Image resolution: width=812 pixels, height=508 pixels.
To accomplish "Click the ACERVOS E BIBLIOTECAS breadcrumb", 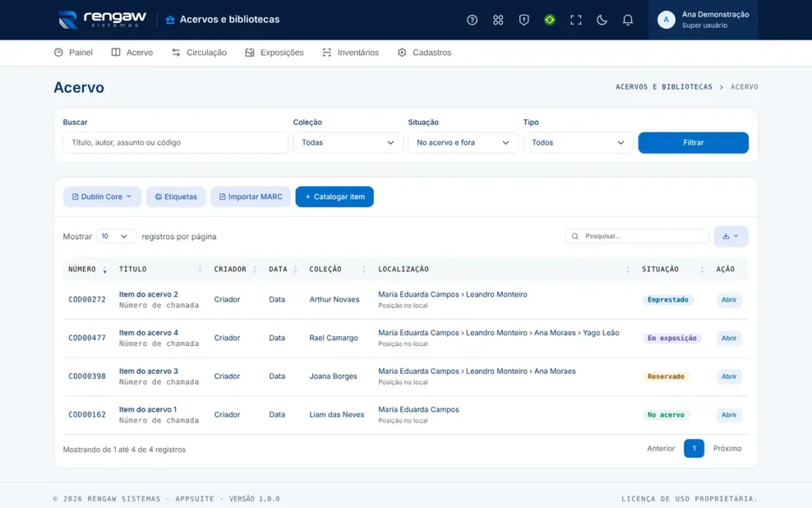I will tap(664, 87).
